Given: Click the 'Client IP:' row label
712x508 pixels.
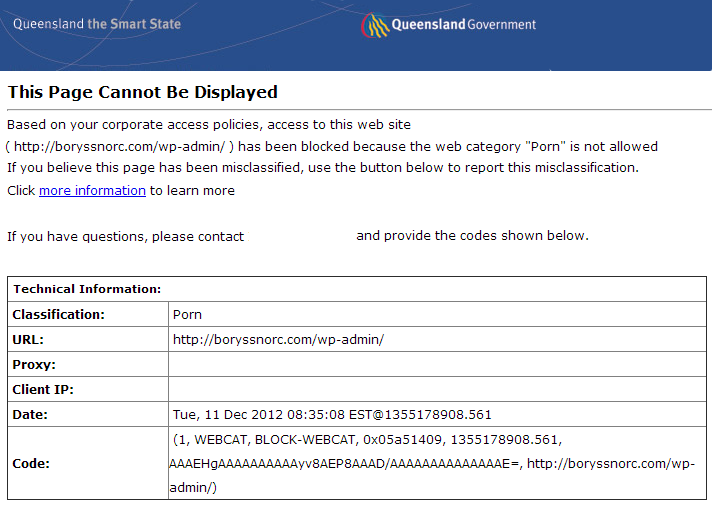Looking at the screenshot, I should pyautogui.click(x=43, y=390).
